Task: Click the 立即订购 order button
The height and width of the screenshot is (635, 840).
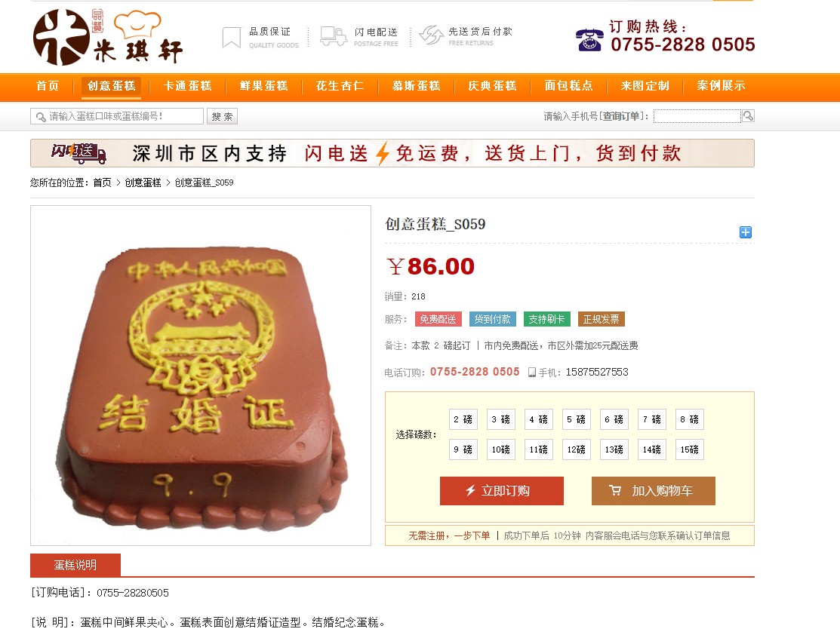Action: [501, 490]
